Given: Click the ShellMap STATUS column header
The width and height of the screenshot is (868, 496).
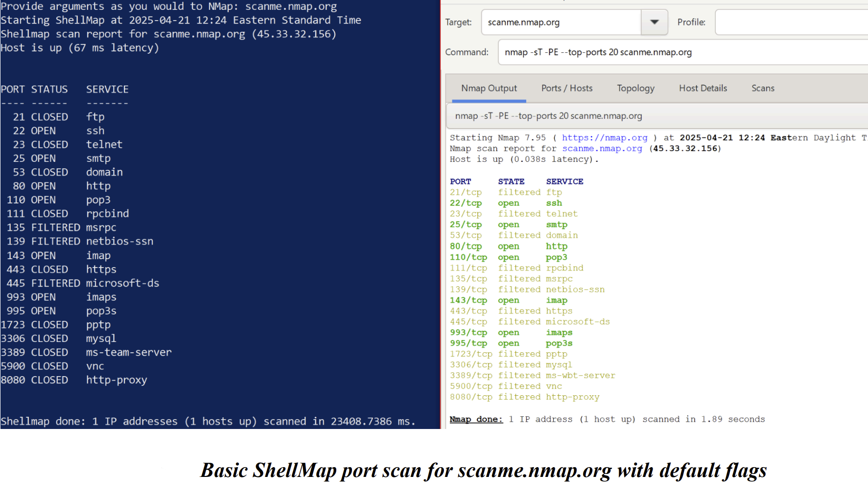Looking at the screenshot, I should 49,90.
